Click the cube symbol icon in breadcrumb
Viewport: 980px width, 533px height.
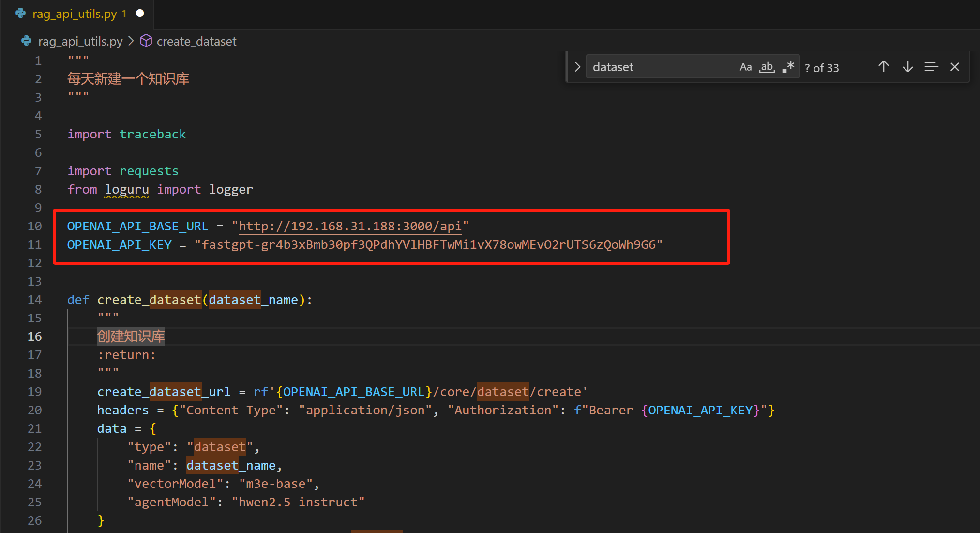tap(146, 41)
